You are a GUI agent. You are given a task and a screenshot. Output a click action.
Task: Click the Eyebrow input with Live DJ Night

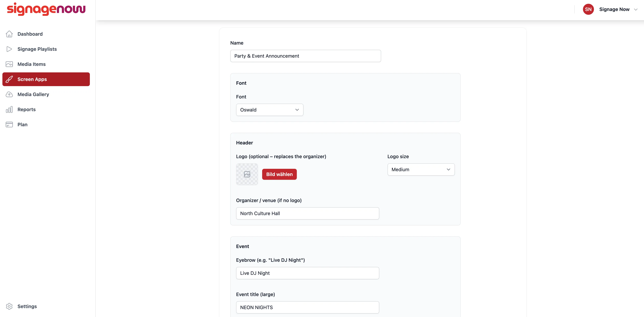tap(307, 273)
